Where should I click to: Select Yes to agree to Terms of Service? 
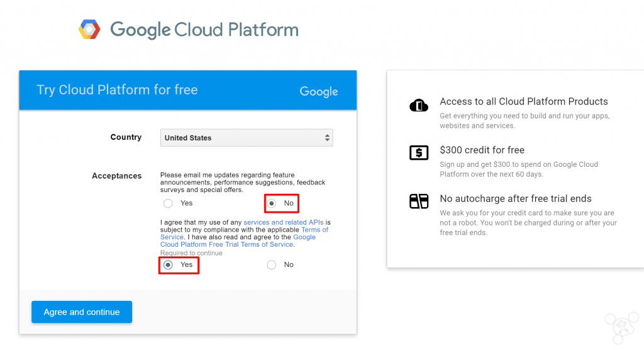pos(168,265)
